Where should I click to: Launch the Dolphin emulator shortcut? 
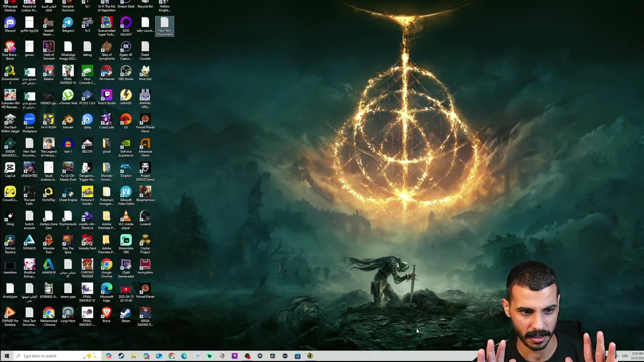tap(126, 169)
